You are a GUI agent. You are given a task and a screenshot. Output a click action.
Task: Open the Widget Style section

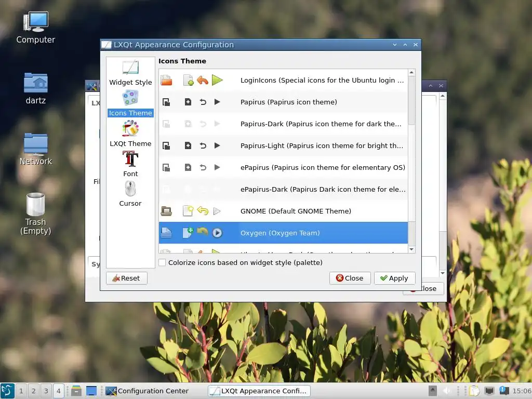tap(130, 73)
